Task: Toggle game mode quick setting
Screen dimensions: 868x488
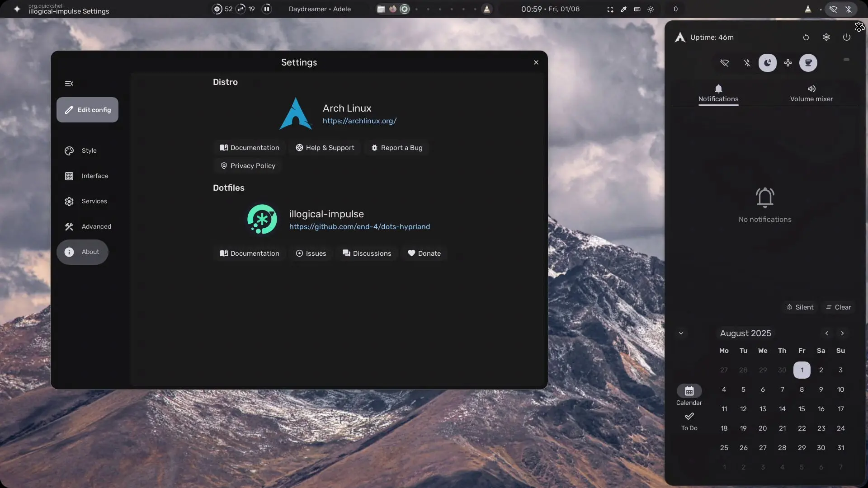Action: pos(788,63)
